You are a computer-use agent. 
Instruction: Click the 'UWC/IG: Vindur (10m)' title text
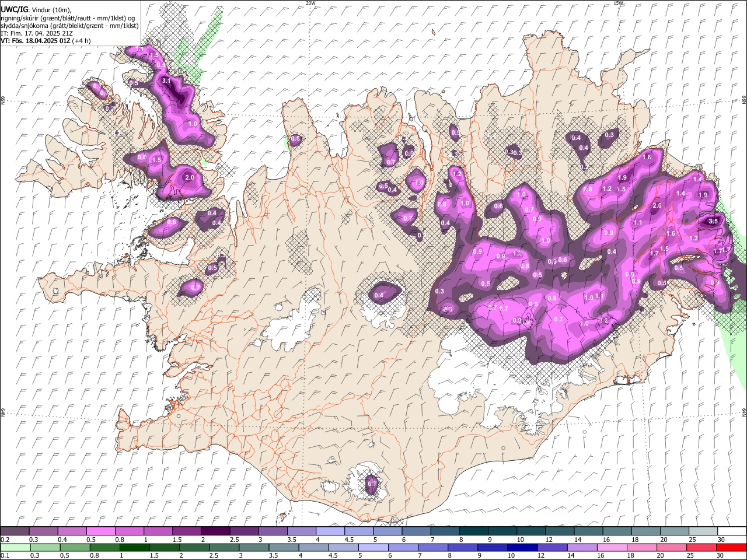click(36, 10)
